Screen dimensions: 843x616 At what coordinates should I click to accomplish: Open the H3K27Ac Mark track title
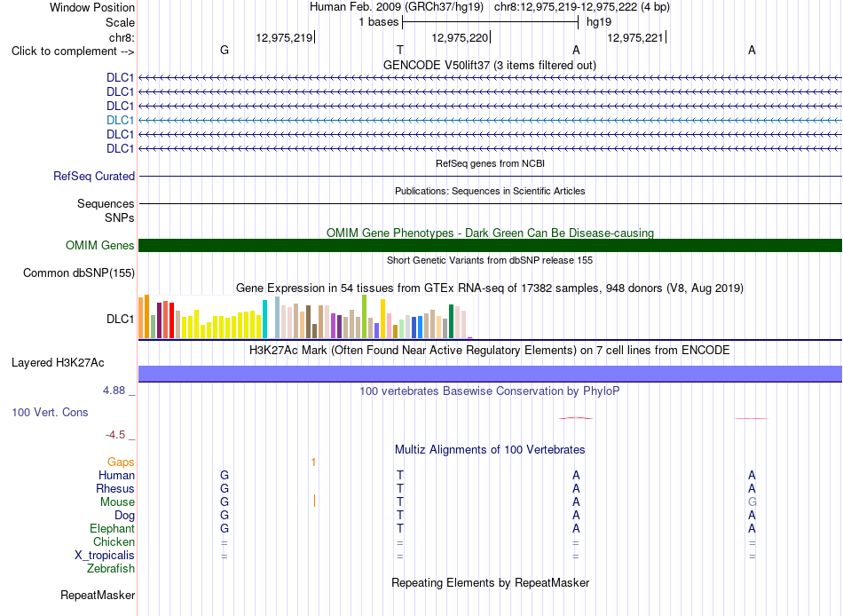tap(489, 351)
